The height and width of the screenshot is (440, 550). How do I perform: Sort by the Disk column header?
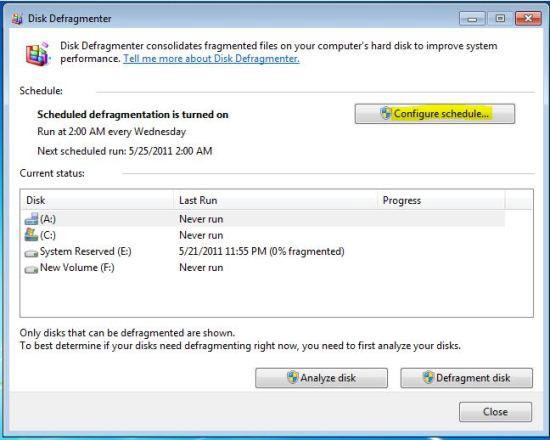(97, 200)
